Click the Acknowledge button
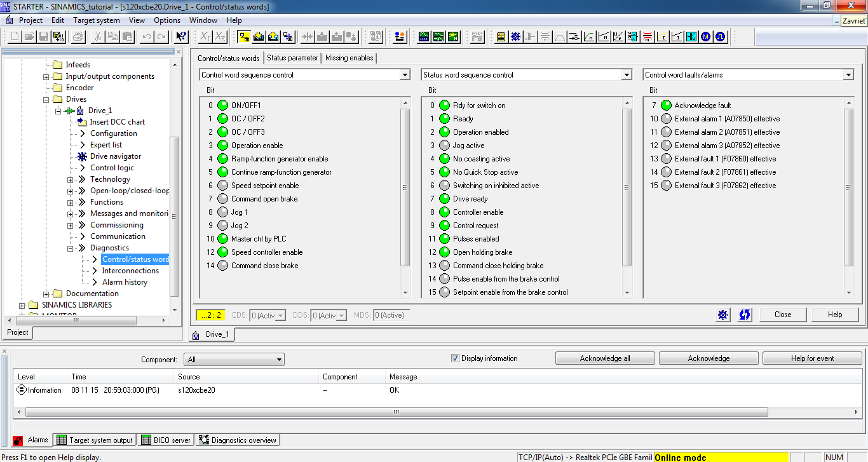This screenshot has height=462, width=868. coord(709,358)
